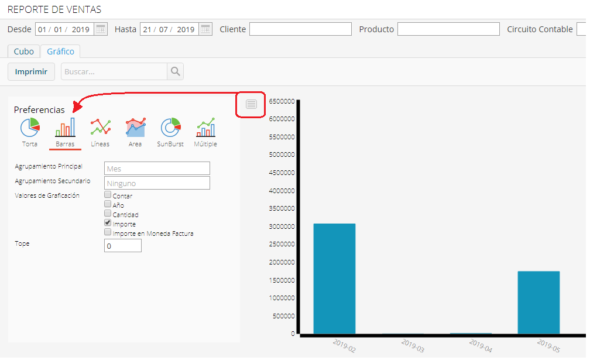
Task: Open the Agrupamiento Secundario Ninguno dropdown
Action: (x=157, y=183)
